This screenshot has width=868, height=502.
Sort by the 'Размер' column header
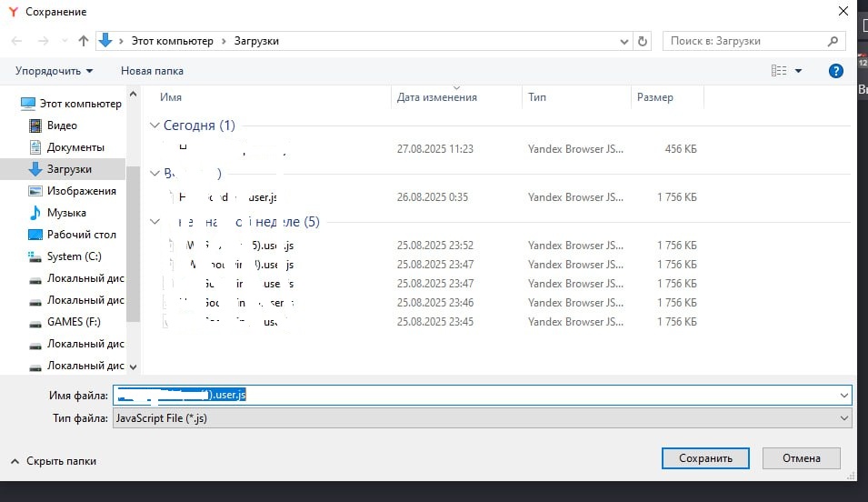(x=655, y=97)
